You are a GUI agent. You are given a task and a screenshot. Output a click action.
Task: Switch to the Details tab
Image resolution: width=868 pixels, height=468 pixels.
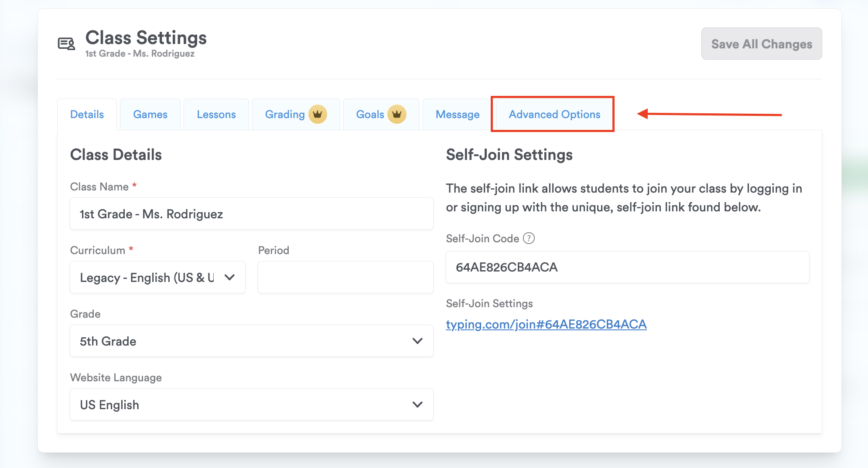tap(87, 115)
